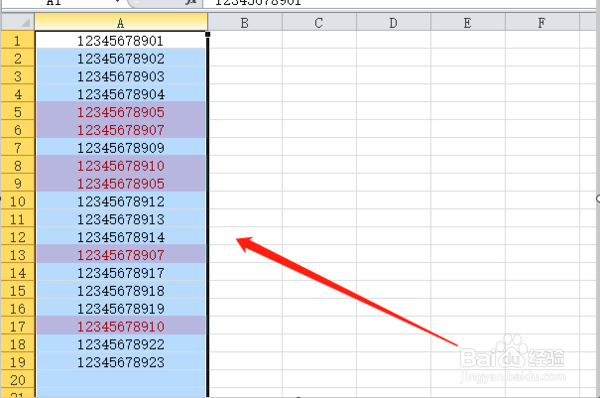Select column A header
This screenshot has width=600, height=398.
point(121,23)
